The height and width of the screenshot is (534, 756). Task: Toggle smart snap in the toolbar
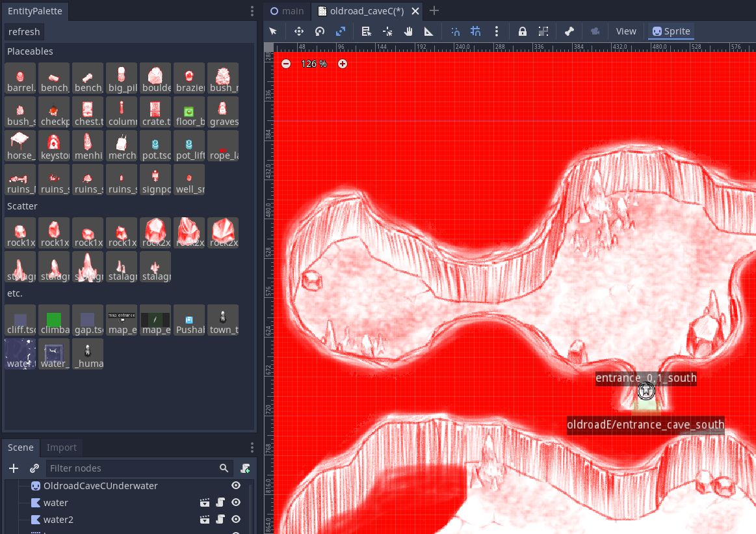coord(455,31)
